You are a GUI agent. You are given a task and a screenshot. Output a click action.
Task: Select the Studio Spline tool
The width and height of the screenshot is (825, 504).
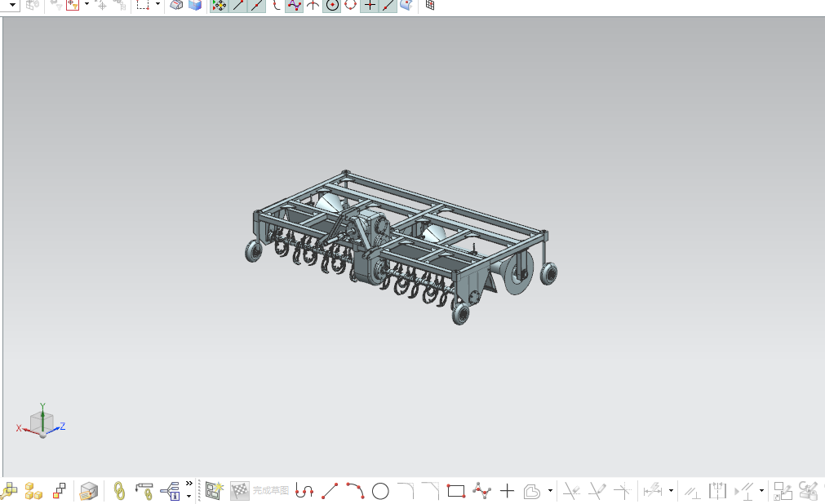click(x=481, y=492)
